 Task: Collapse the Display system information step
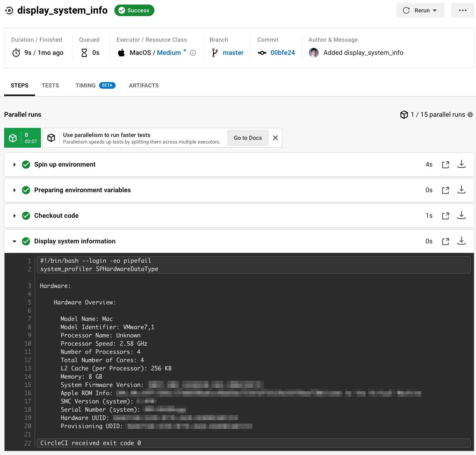(15, 241)
